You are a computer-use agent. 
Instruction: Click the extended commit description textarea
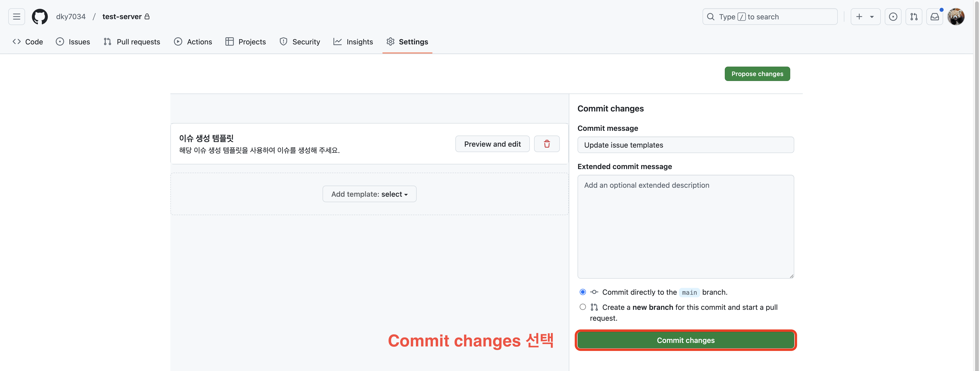click(x=685, y=226)
